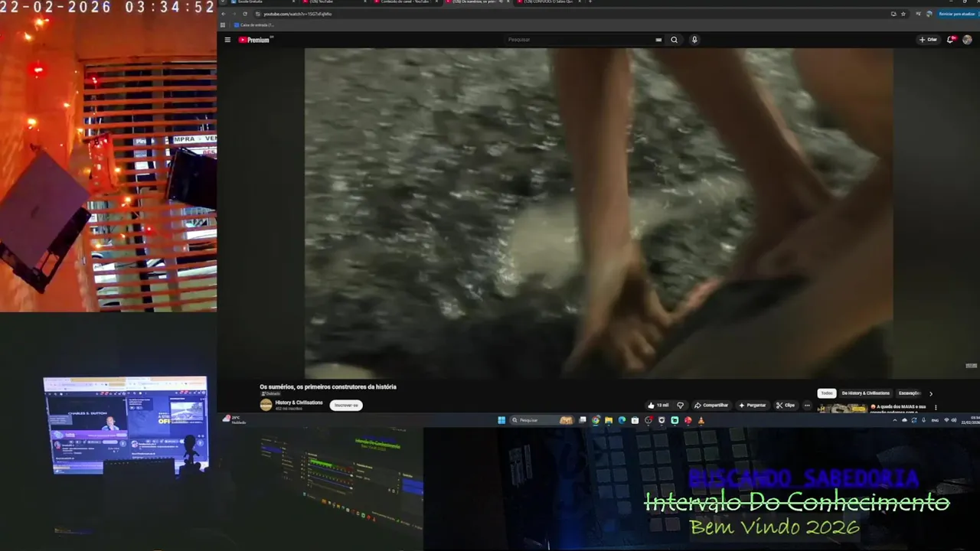Switch to the Conteúdo do canal tab

[x=407, y=2]
